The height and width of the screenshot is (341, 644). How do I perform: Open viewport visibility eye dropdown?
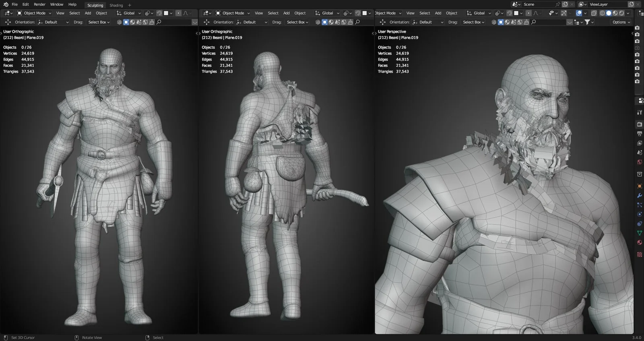(x=553, y=13)
